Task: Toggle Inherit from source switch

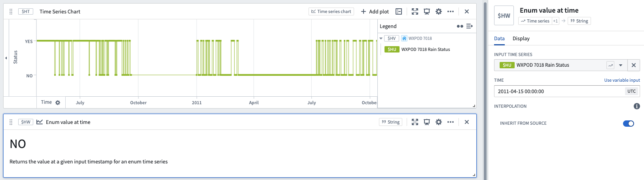Action: [629, 124]
